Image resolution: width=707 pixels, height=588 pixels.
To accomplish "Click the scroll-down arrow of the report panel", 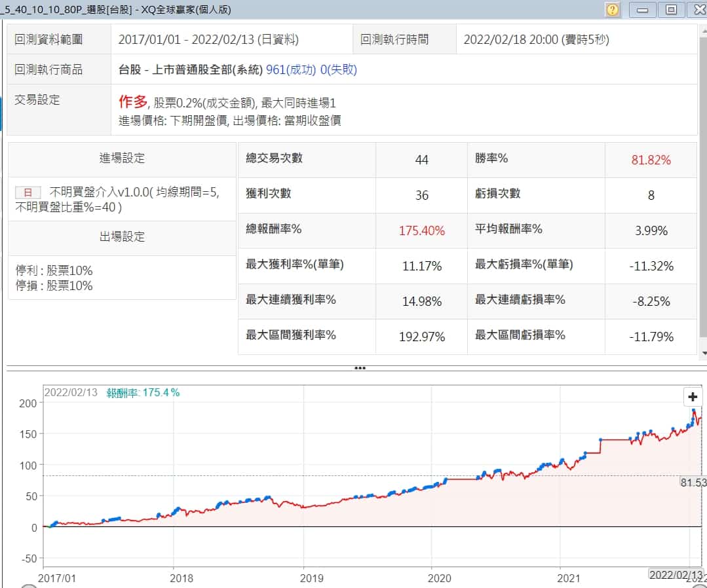I will point(703,353).
